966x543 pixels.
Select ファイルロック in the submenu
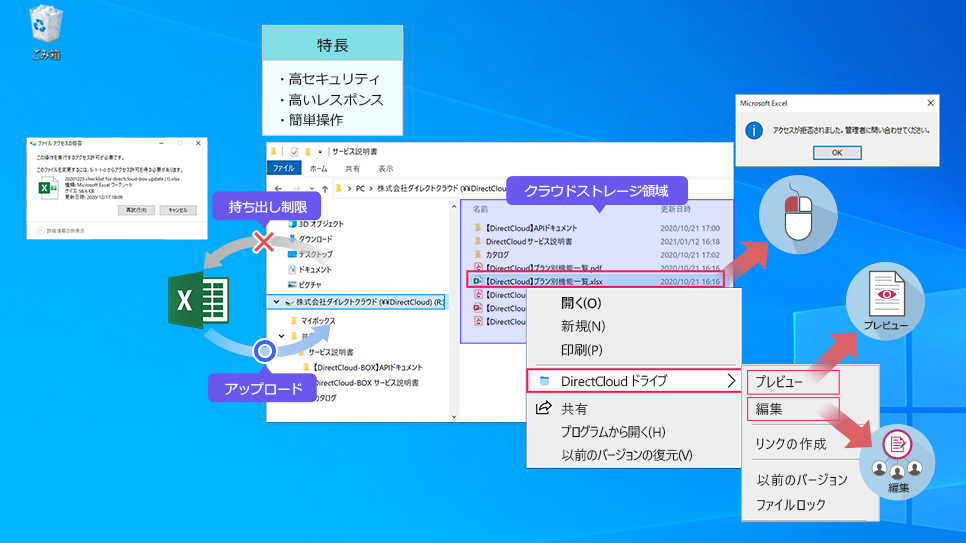(790, 505)
